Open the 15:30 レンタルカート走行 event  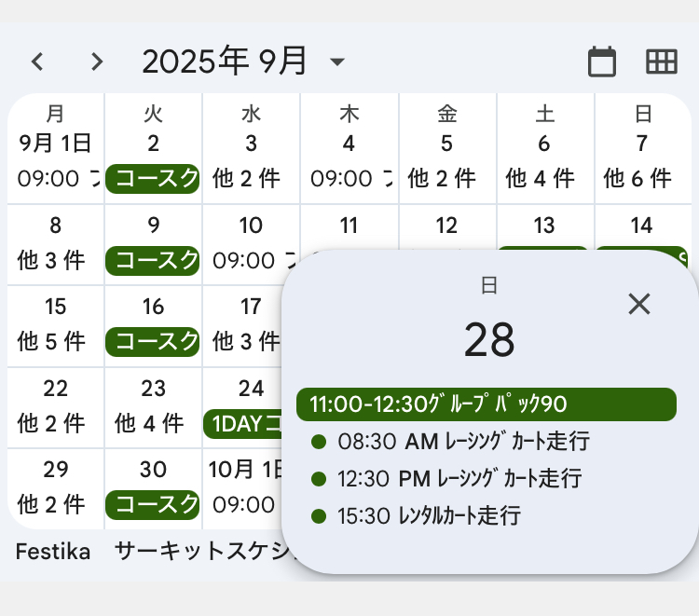[x=417, y=515]
